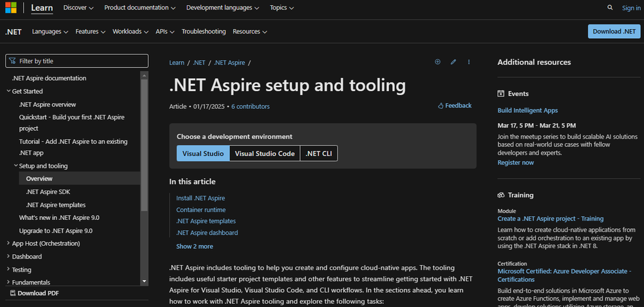Go to Container runtime section

[201, 210]
